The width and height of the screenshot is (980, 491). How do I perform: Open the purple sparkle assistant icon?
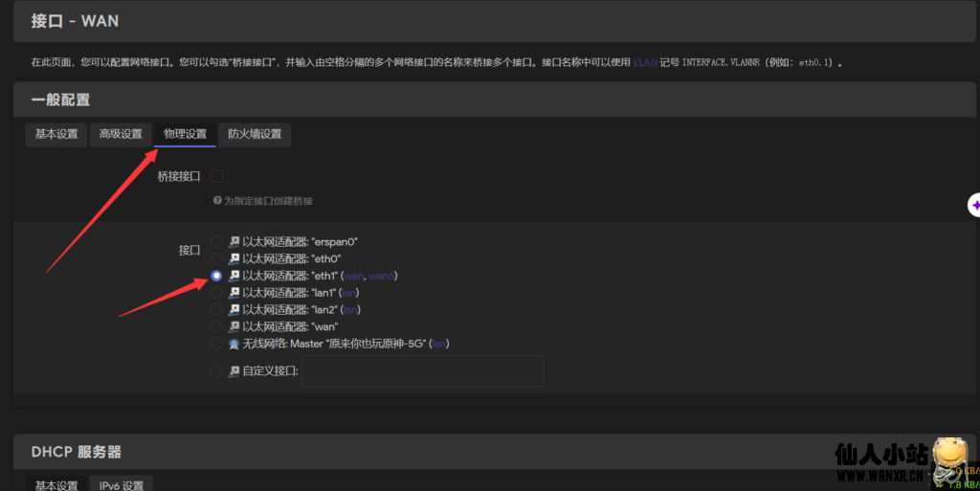point(974,205)
